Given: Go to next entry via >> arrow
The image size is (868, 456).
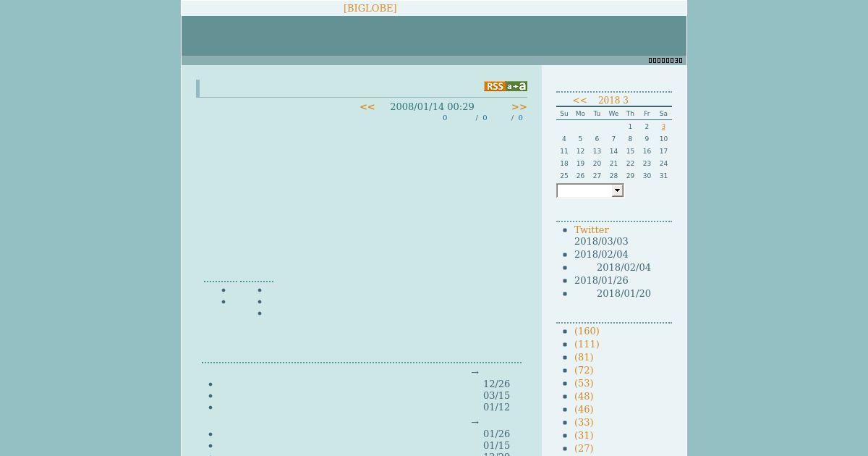Looking at the screenshot, I should (x=519, y=106).
